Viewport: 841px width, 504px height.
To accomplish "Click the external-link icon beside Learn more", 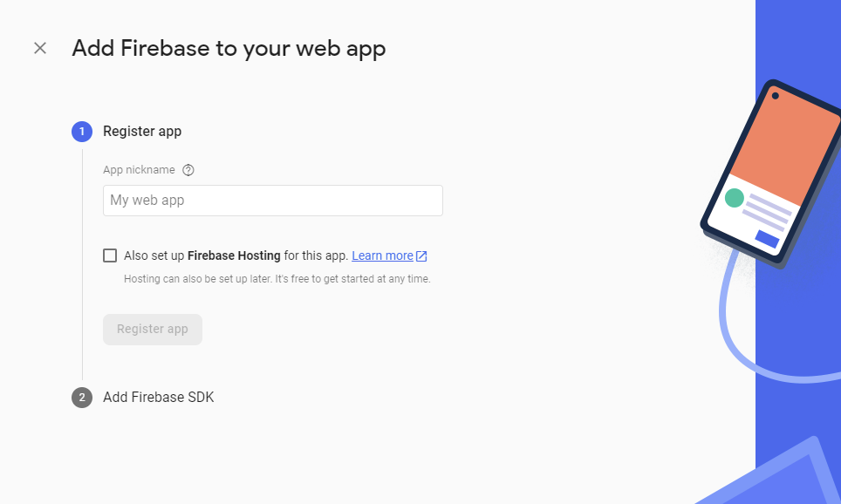I will coord(421,255).
